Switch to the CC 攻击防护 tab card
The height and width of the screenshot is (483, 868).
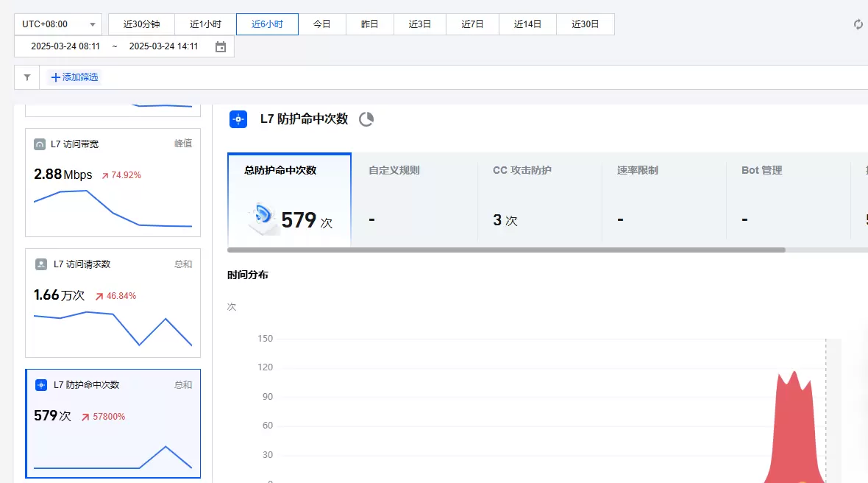[539, 200]
